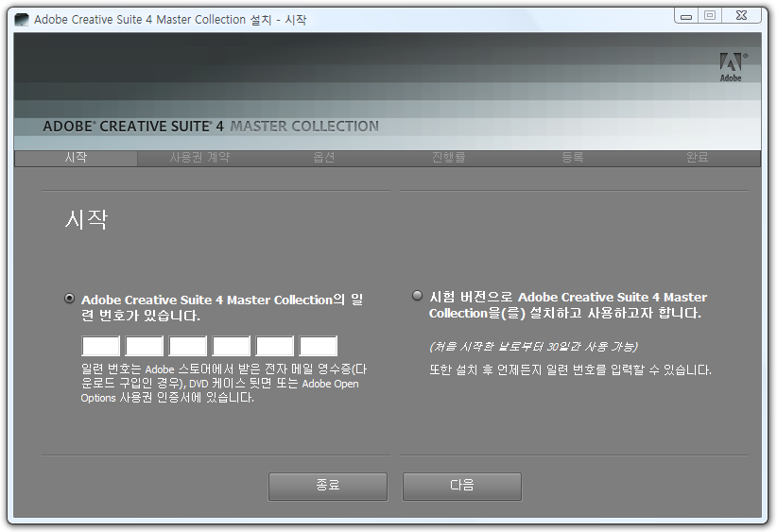This screenshot has height=532, width=777.
Task: Click the installer icon in the title bar
Action: click(22, 20)
